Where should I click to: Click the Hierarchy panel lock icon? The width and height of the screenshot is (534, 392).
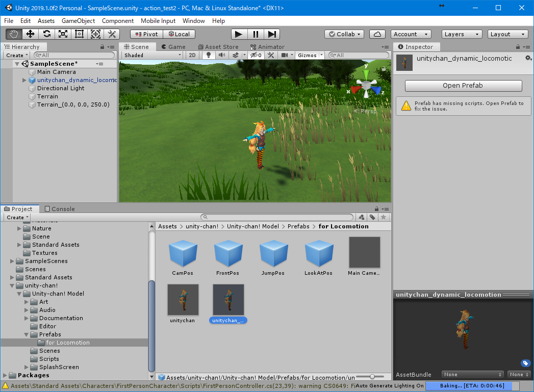coord(102,47)
